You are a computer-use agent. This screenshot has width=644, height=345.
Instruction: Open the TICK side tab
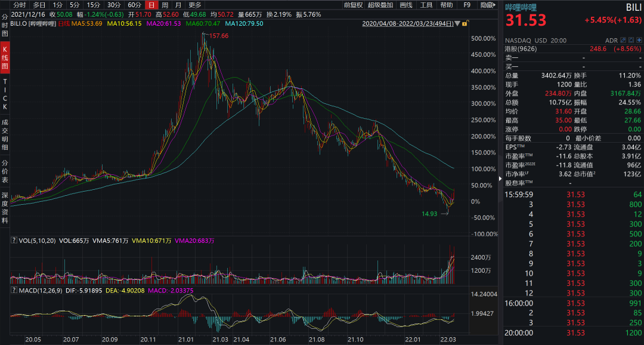point(5,94)
